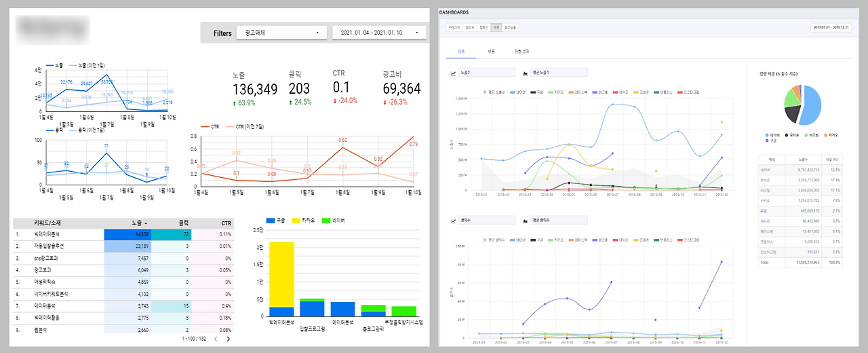Sort keyword table by 노출 column
The height and width of the screenshot is (353, 868).
[x=140, y=223]
